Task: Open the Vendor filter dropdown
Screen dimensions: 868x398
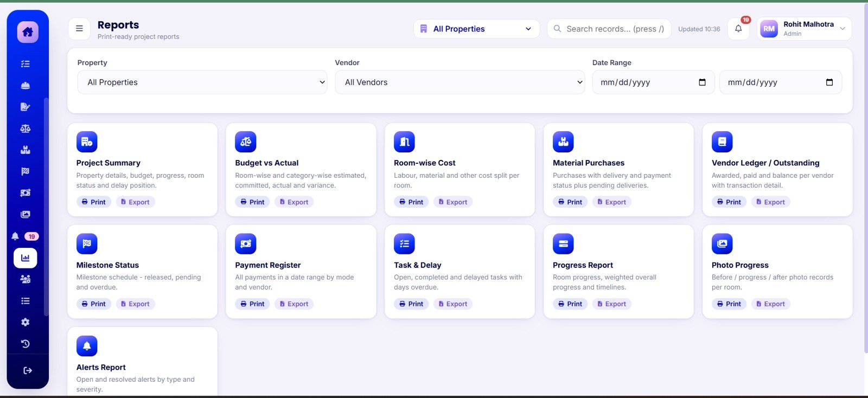Action: pyautogui.click(x=460, y=82)
